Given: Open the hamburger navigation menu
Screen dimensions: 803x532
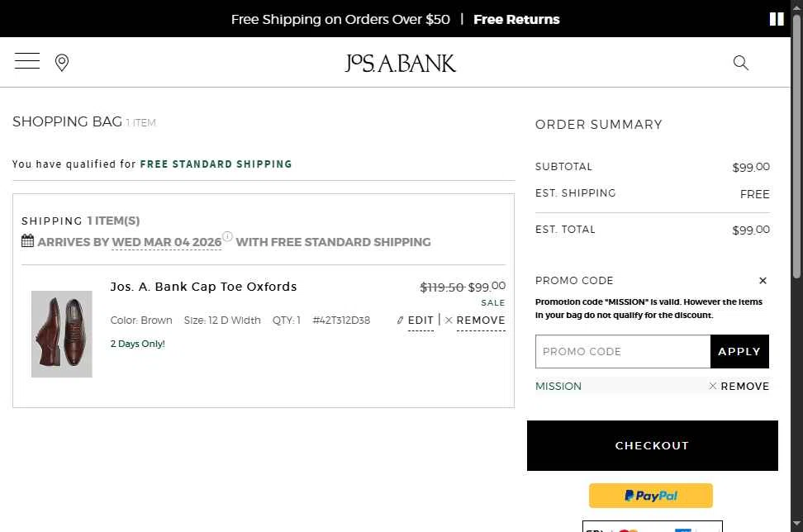Looking at the screenshot, I should [x=27, y=61].
